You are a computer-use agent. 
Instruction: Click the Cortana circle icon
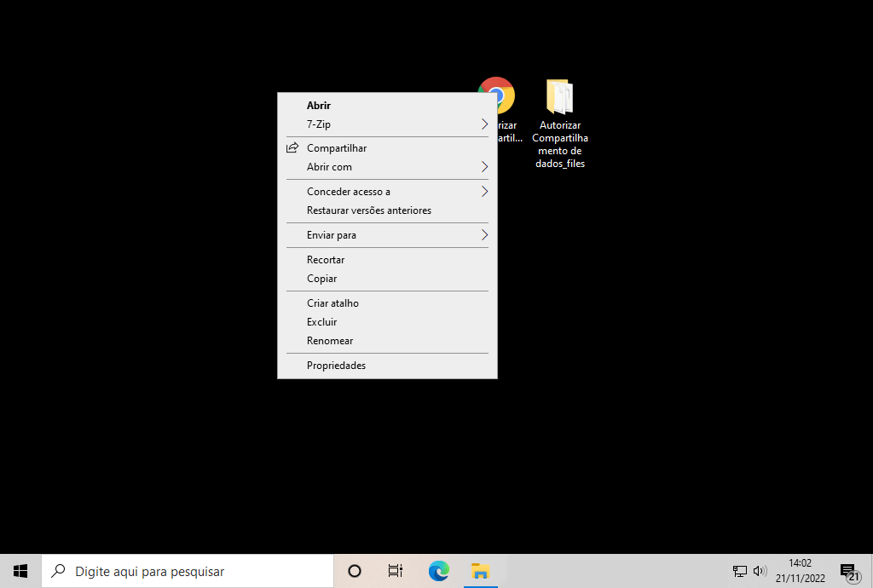tap(355, 571)
